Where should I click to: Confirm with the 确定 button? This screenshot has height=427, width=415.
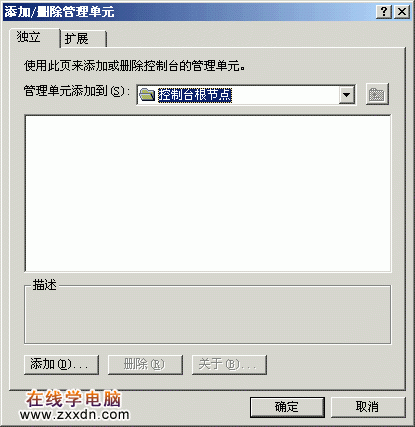point(287,407)
